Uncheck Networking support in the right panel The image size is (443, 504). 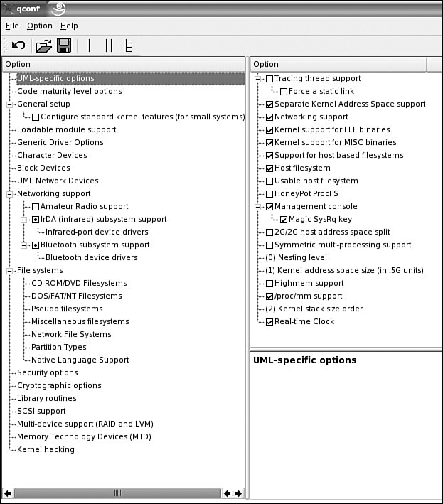(x=269, y=117)
